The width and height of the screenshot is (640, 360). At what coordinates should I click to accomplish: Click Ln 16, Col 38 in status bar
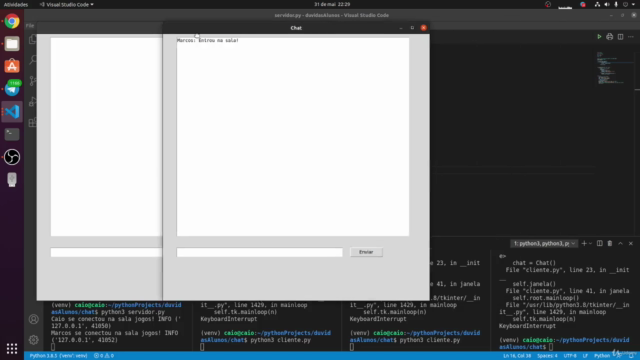point(517,356)
